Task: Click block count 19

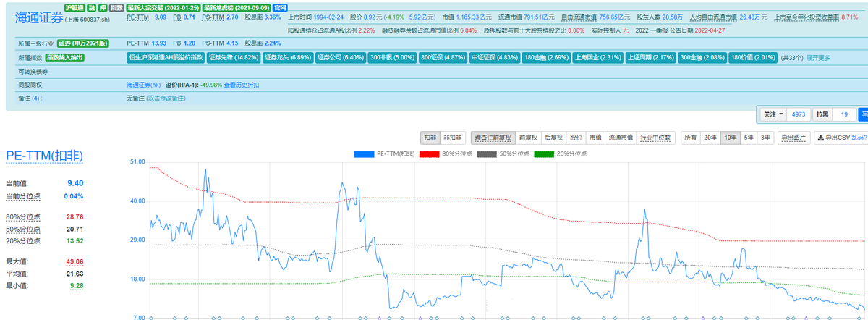Action: (843, 114)
